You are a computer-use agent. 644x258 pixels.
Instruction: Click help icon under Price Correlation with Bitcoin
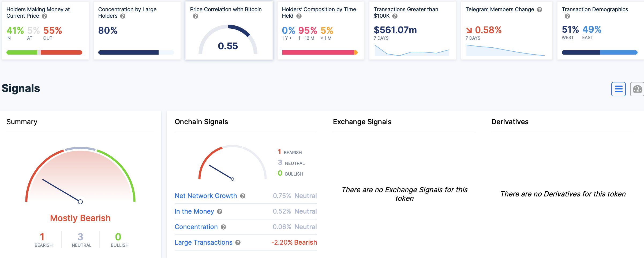[x=196, y=16]
